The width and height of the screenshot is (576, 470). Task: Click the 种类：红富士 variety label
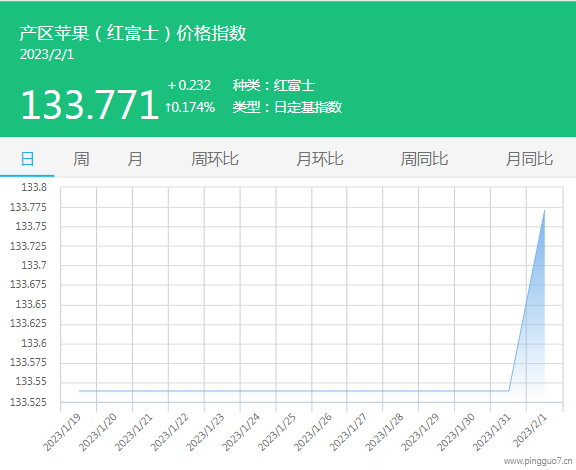274,86
